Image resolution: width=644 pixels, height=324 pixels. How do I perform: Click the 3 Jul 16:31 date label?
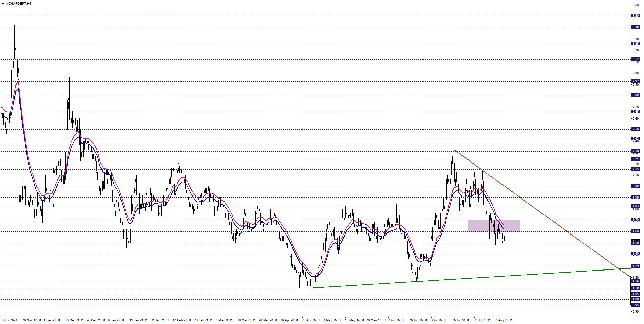[x=438, y=320]
